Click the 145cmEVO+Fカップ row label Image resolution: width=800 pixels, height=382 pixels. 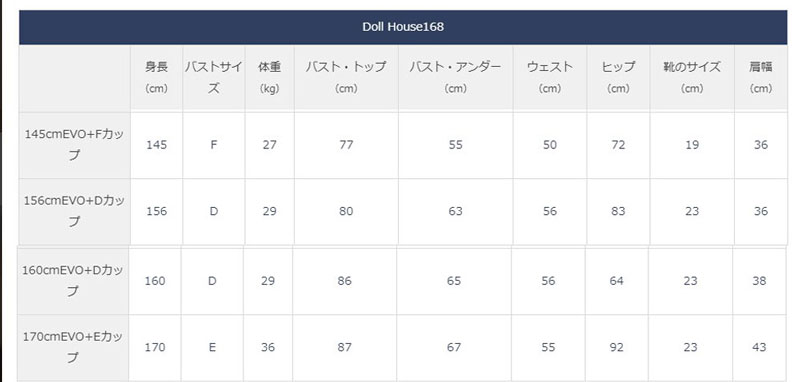(x=74, y=145)
